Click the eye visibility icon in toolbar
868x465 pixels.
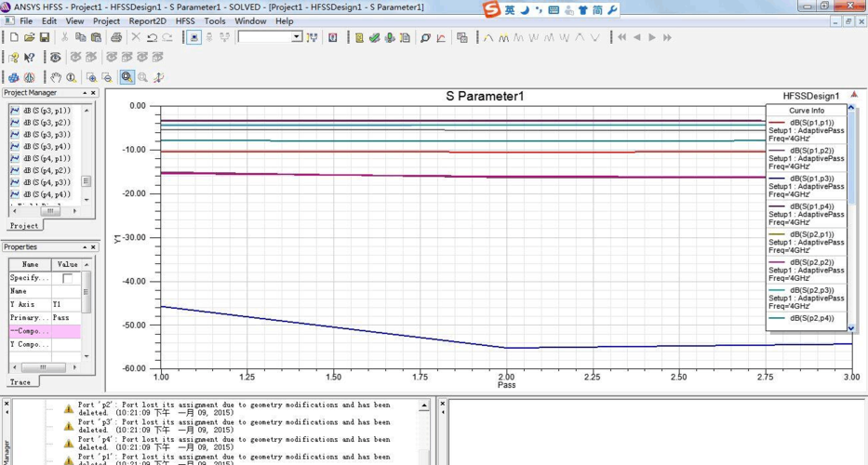point(56,57)
